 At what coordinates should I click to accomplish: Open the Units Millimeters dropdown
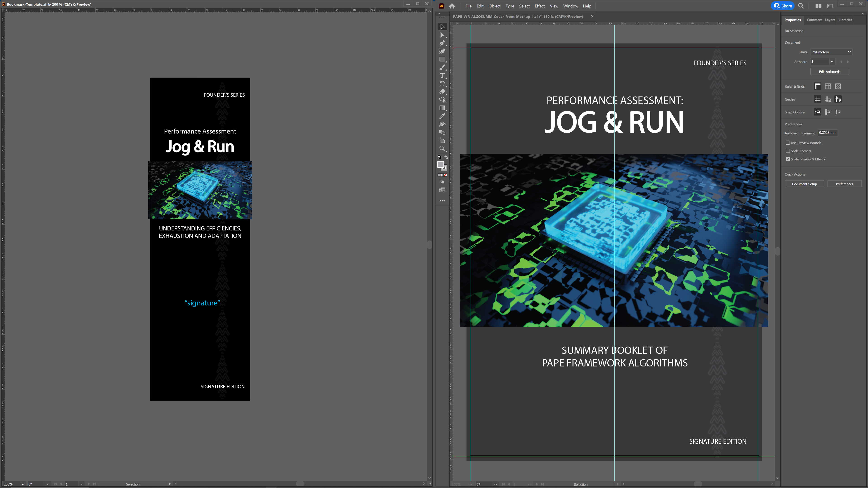pyautogui.click(x=831, y=52)
